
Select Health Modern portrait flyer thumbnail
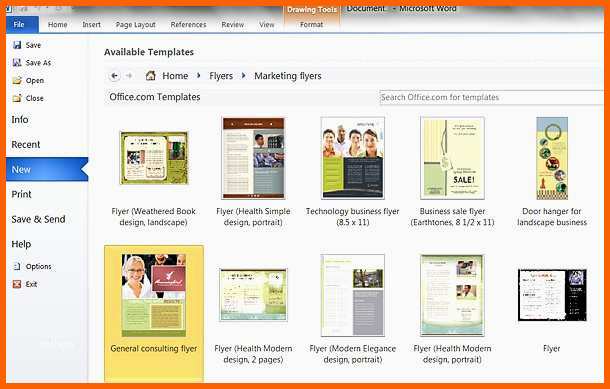(x=452, y=295)
